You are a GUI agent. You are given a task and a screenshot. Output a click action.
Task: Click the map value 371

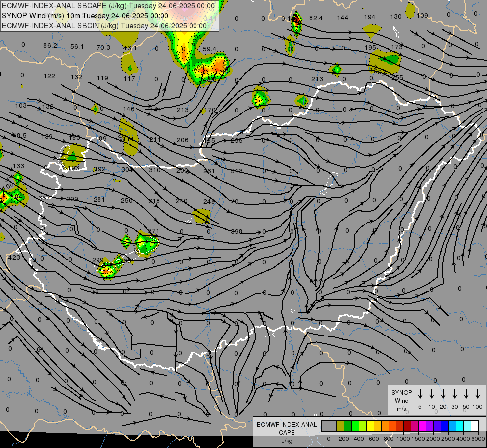(153, 231)
